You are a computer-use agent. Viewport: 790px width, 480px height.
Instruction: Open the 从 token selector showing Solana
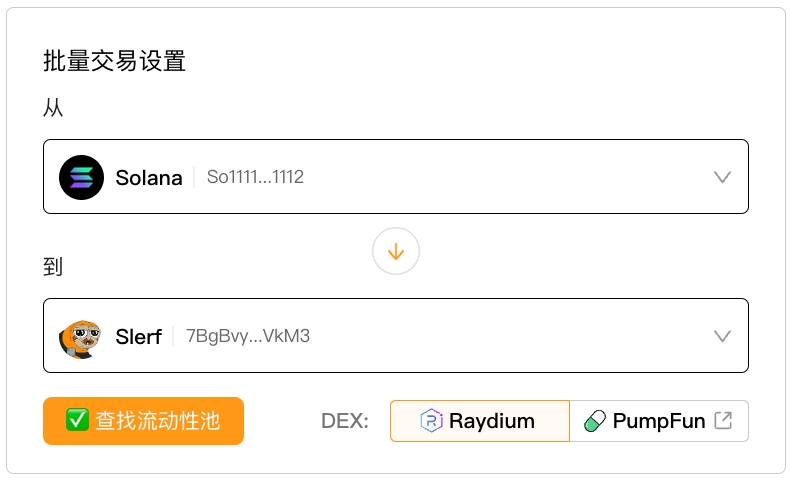coord(395,177)
